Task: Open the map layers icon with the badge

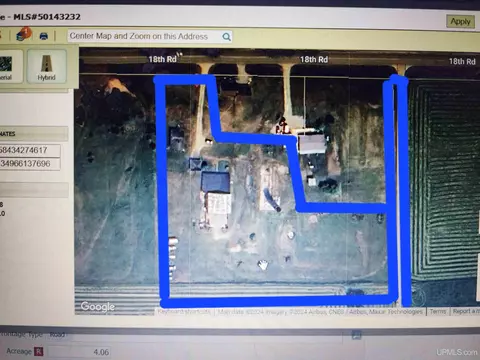Action: pyautogui.click(x=24, y=34)
